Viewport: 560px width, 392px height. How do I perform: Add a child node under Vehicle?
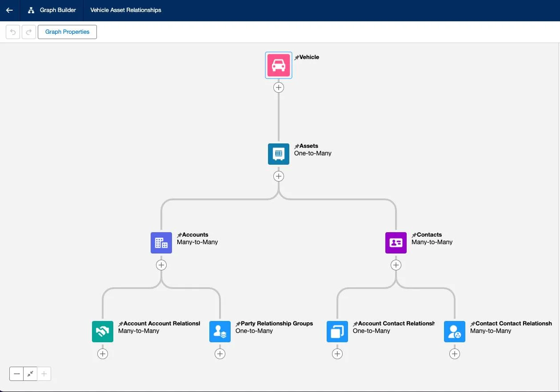[x=279, y=87]
